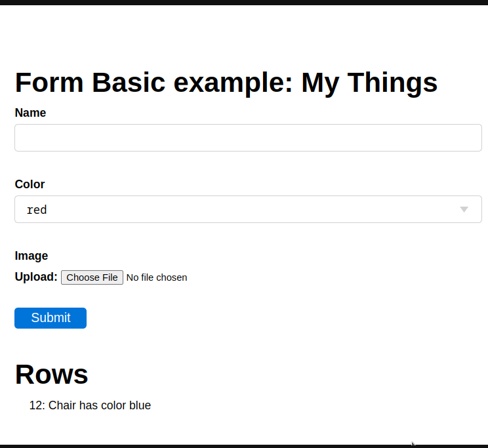Click the dark bar at the window top

(x=244, y=2)
